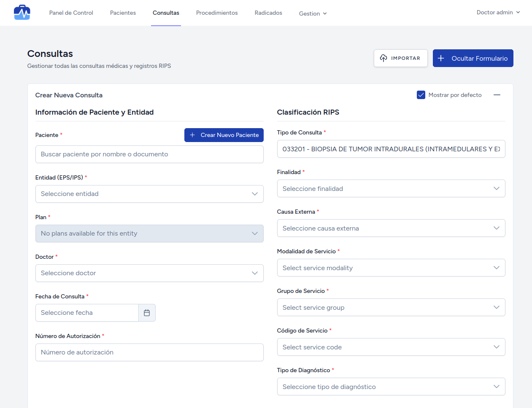Open the Gestion menu
The image size is (532, 408).
(313, 13)
